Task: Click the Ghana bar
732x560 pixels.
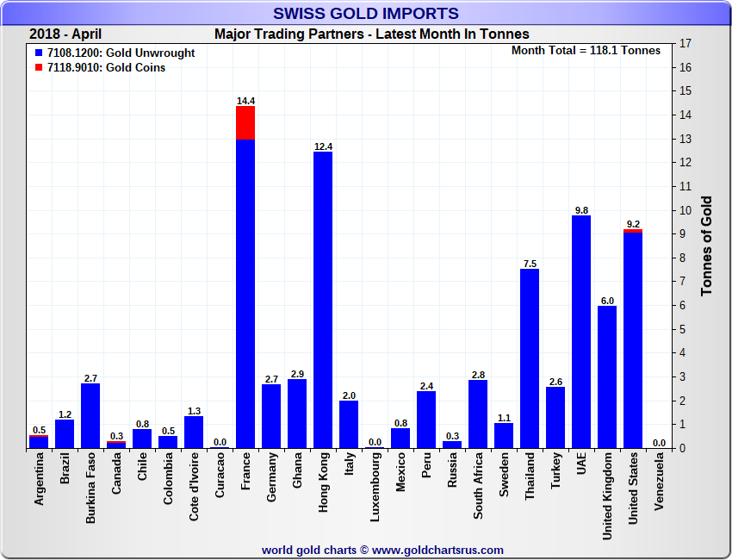Action: click(x=297, y=413)
